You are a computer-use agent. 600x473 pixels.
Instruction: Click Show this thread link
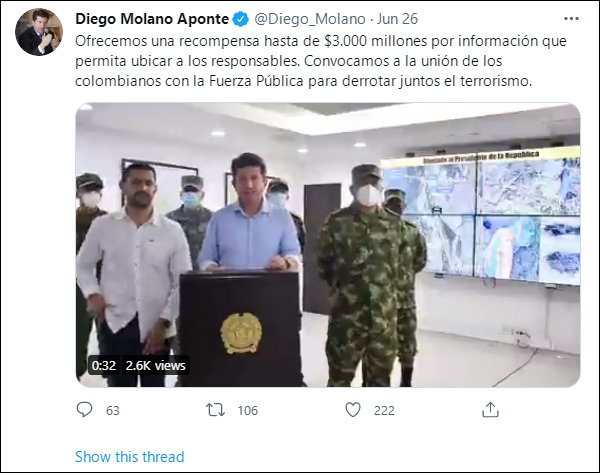pos(130,457)
